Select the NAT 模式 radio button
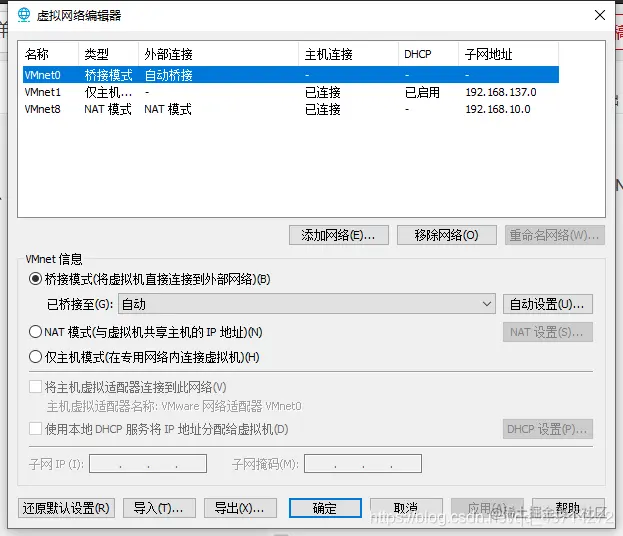This screenshot has width=623, height=536. point(35,332)
